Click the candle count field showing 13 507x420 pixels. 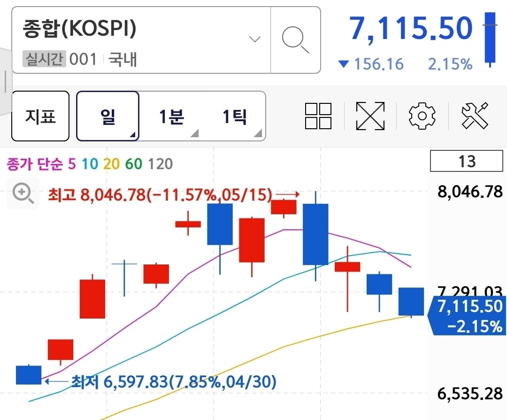pyautogui.click(x=467, y=161)
